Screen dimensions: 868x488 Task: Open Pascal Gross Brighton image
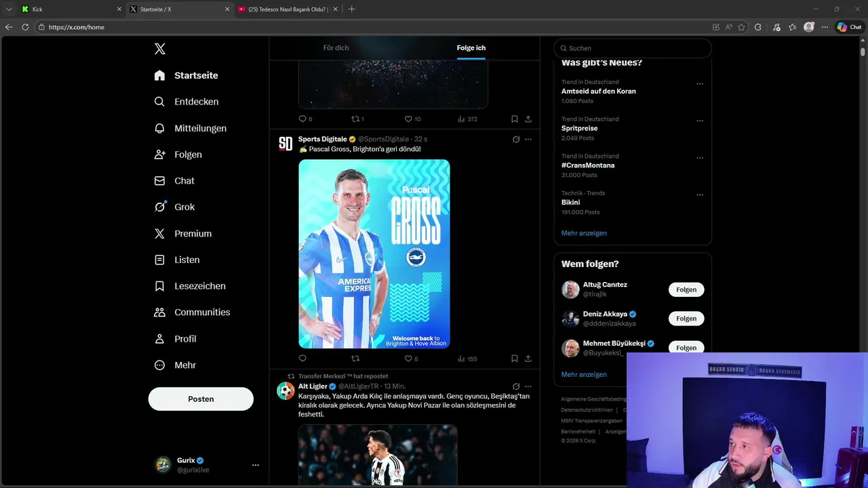pyautogui.click(x=374, y=253)
